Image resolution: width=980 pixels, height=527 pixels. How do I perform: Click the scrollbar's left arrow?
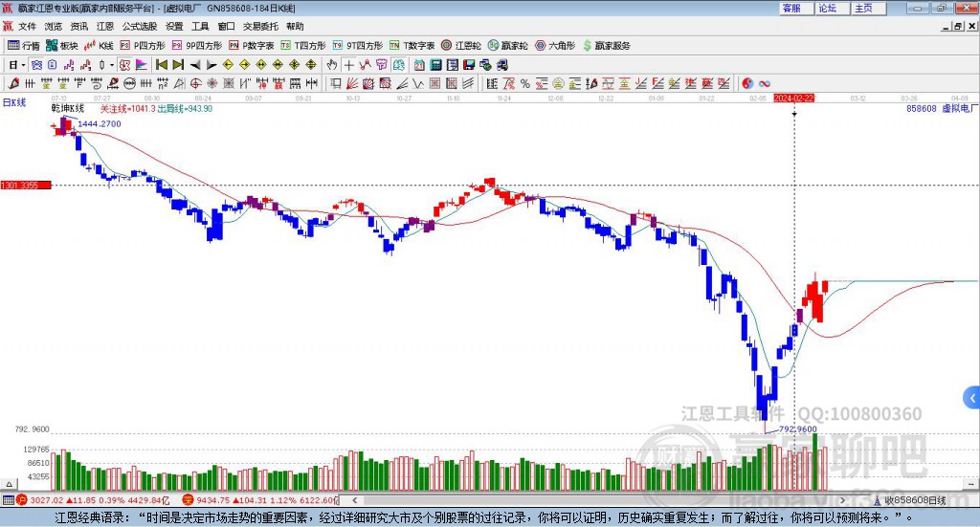[x=355, y=500]
